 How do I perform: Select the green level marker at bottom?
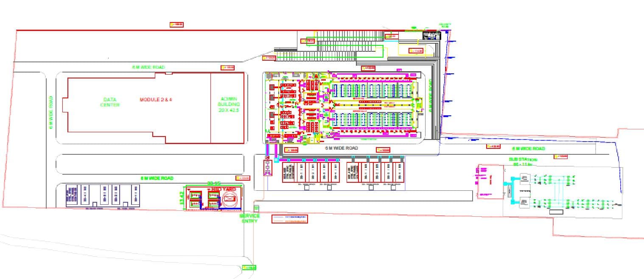click(x=249, y=268)
